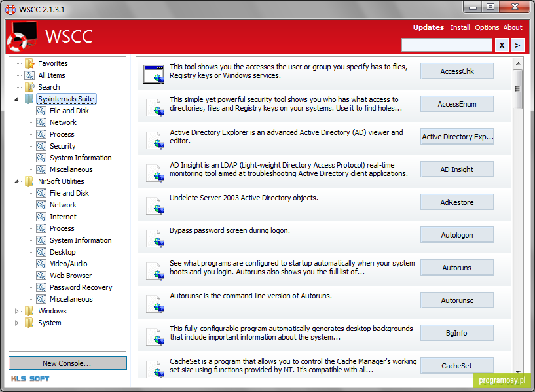The image size is (535, 392).
Task: Select Sysinternals Network category
Action: [63, 122]
